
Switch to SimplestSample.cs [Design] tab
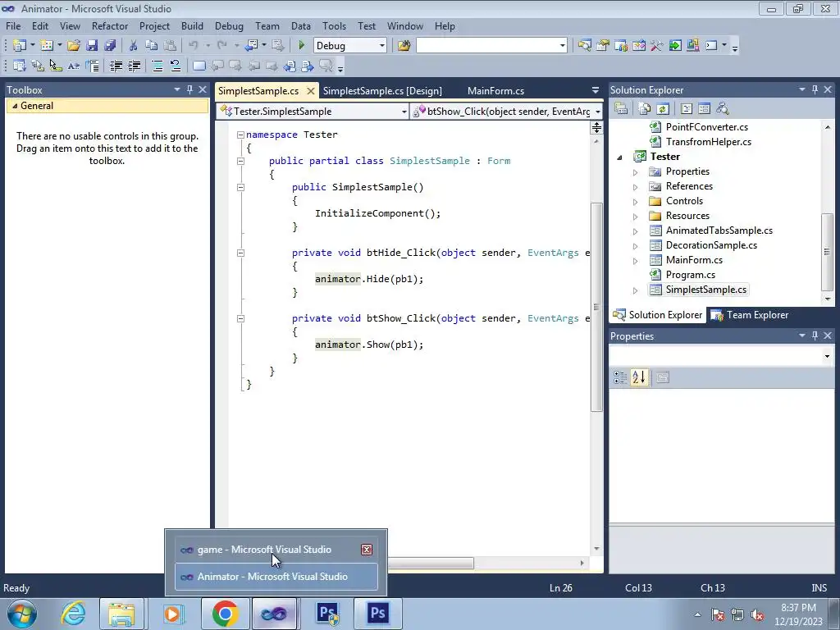382,90
